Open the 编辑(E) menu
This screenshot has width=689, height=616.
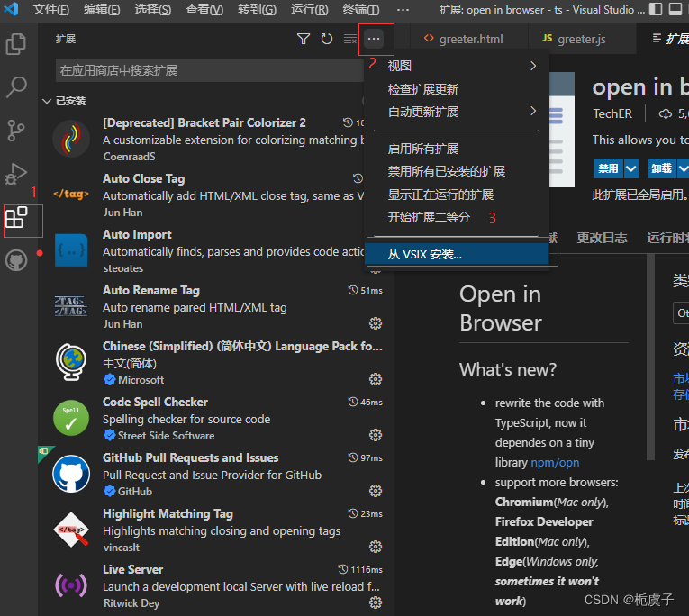point(102,10)
